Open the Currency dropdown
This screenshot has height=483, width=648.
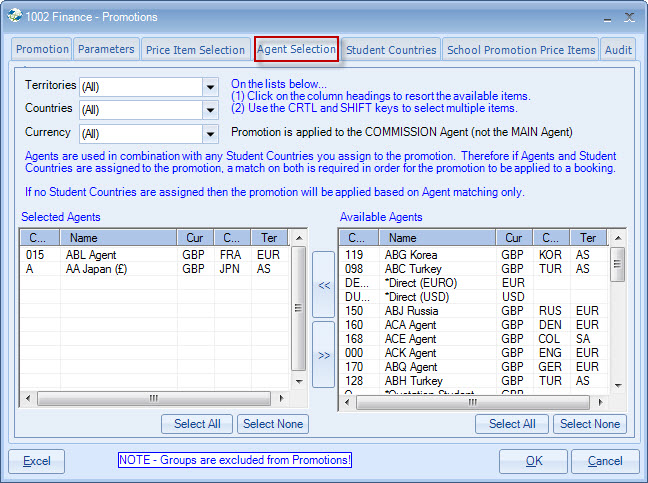(x=210, y=134)
